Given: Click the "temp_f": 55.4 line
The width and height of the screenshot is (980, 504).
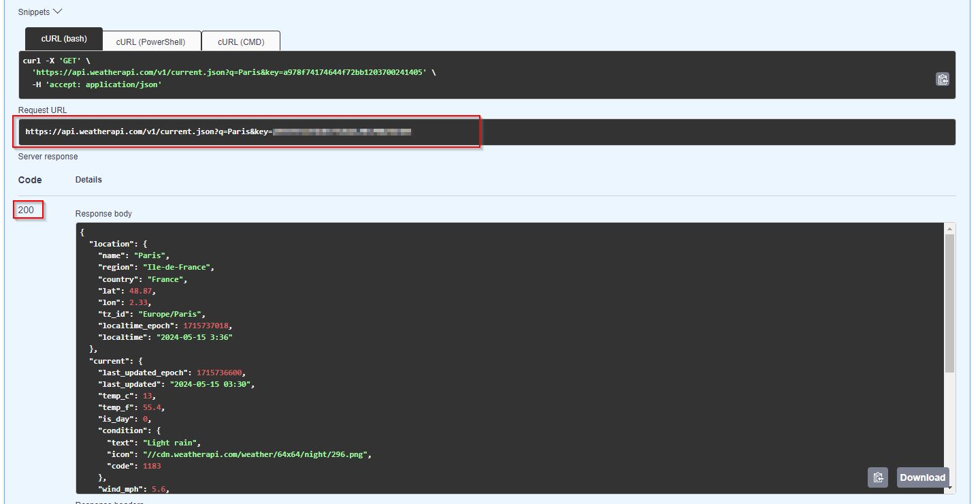Looking at the screenshot, I should pyautogui.click(x=131, y=407).
